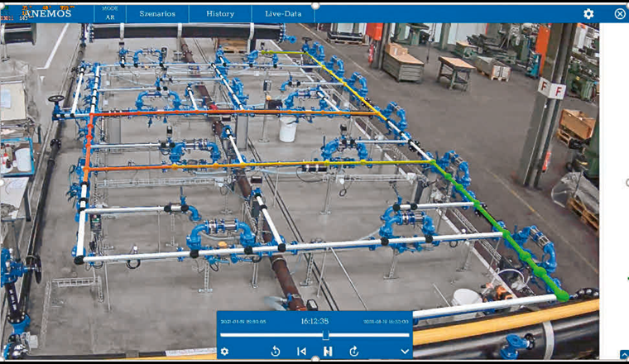Click the step-forward circular arrow
629x364 pixels.
tap(354, 352)
